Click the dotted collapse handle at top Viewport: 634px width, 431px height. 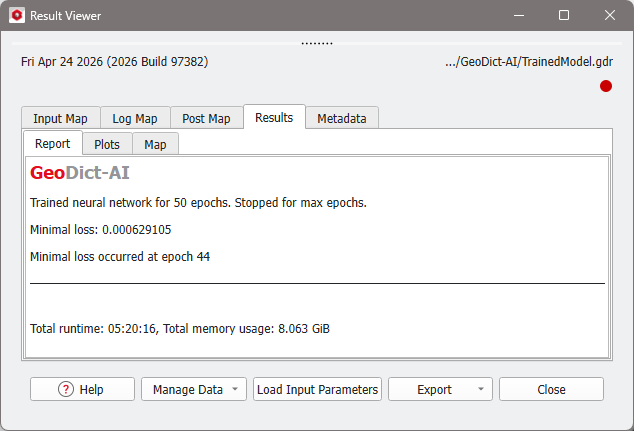(x=317, y=43)
